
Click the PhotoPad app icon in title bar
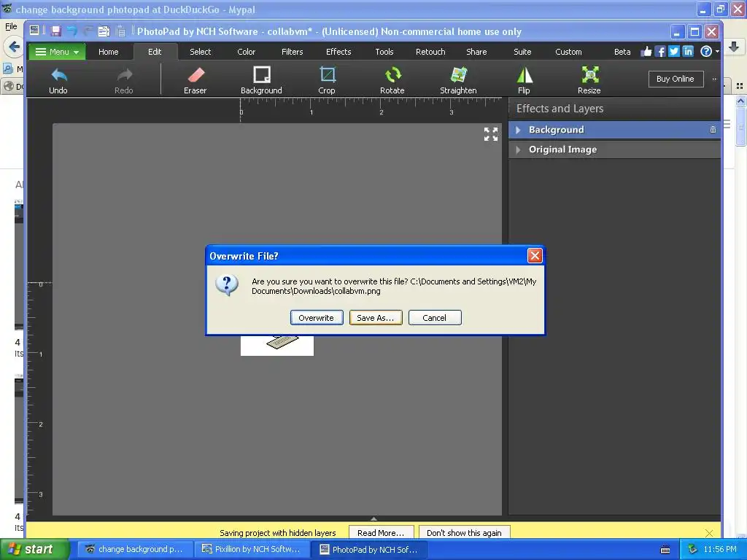[34, 31]
